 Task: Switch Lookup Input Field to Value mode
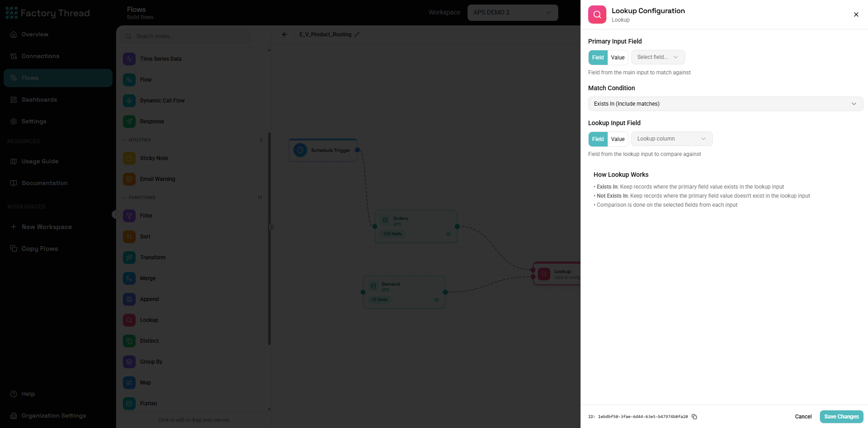pos(618,139)
